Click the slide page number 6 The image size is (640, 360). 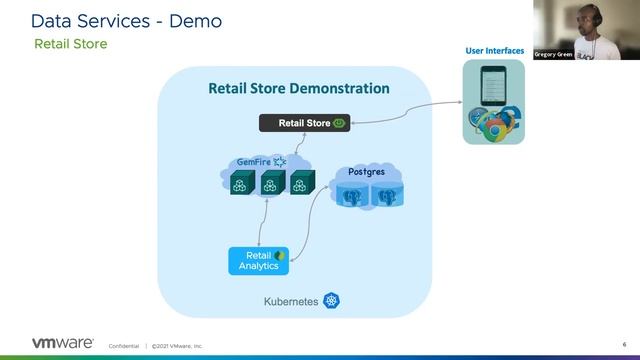point(624,344)
